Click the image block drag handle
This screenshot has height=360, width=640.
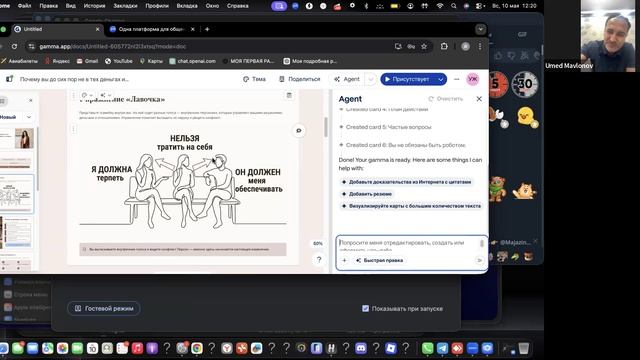tap(73, 129)
